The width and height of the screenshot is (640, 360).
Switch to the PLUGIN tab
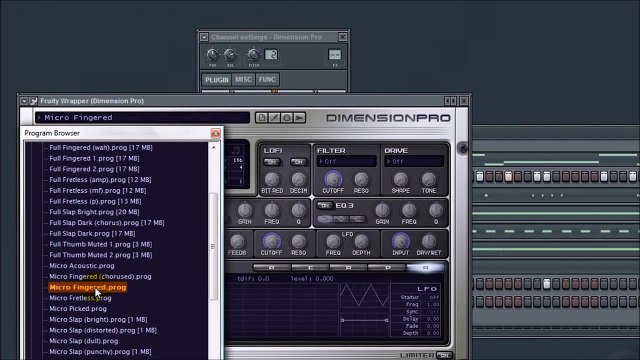click(217, 80)
